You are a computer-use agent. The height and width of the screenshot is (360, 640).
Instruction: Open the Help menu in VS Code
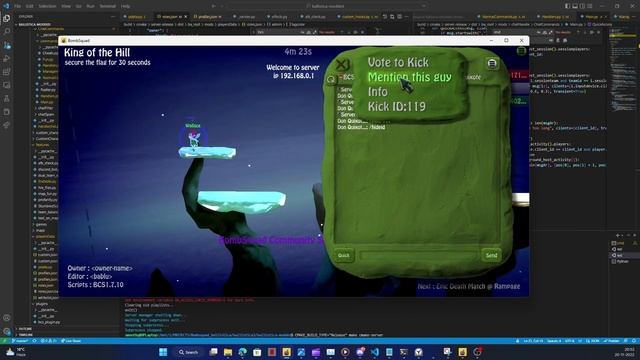(x=125, y=6)
